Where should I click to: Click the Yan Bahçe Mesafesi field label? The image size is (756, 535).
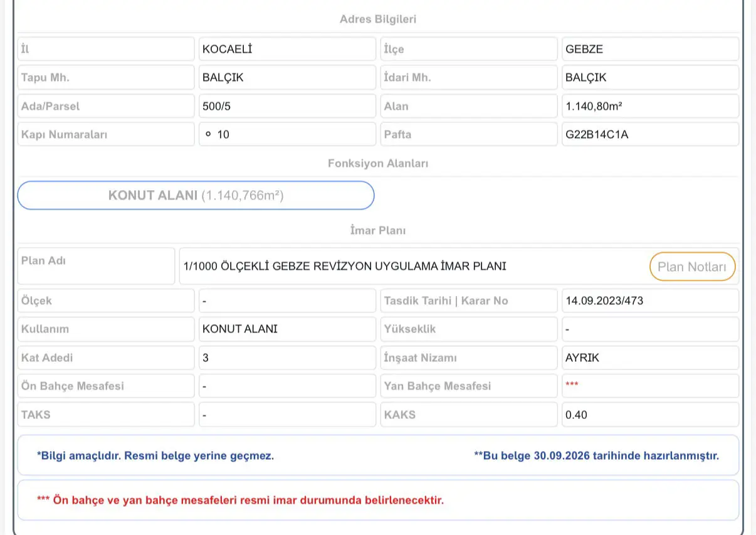(x=438, y=386)
